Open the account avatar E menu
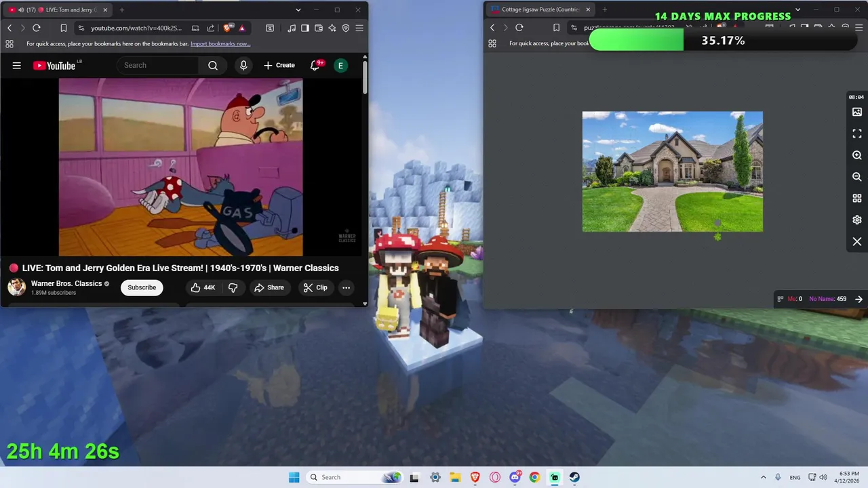Screen dimensions: 868x488 340,65
